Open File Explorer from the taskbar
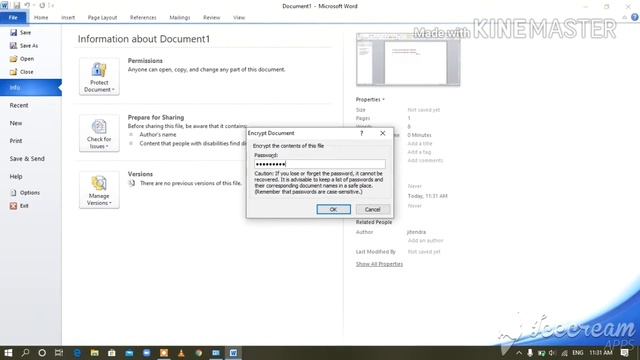The height and width of the screenshot is (360, 640). 94,353
